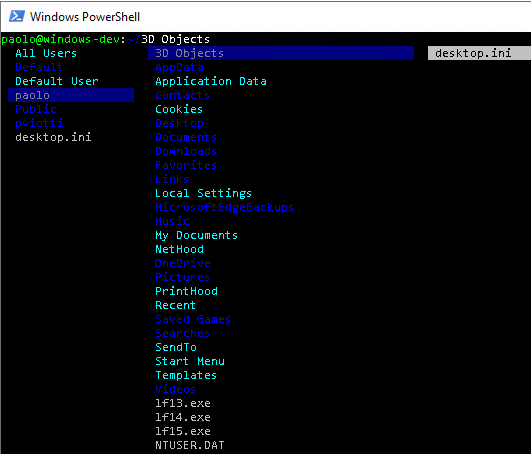Select the Desktop folder

[x=179, y=123]
